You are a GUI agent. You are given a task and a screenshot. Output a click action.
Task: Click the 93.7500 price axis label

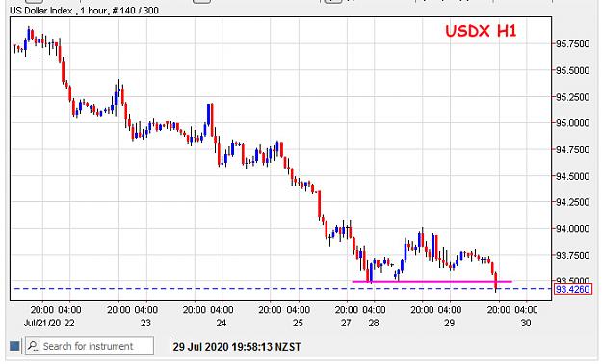[x=573, y=255]
